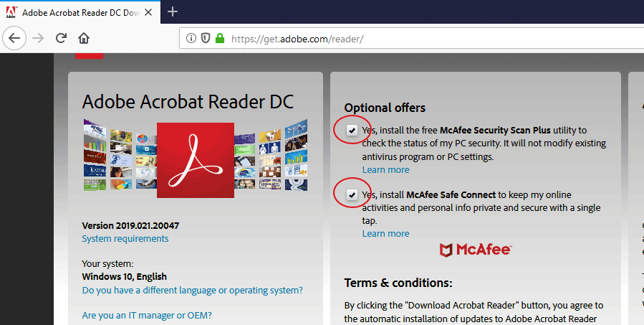Screen dimensions: 644x325
Task: Click the 'Windows 10, English' system text
Action: [125, 276]
